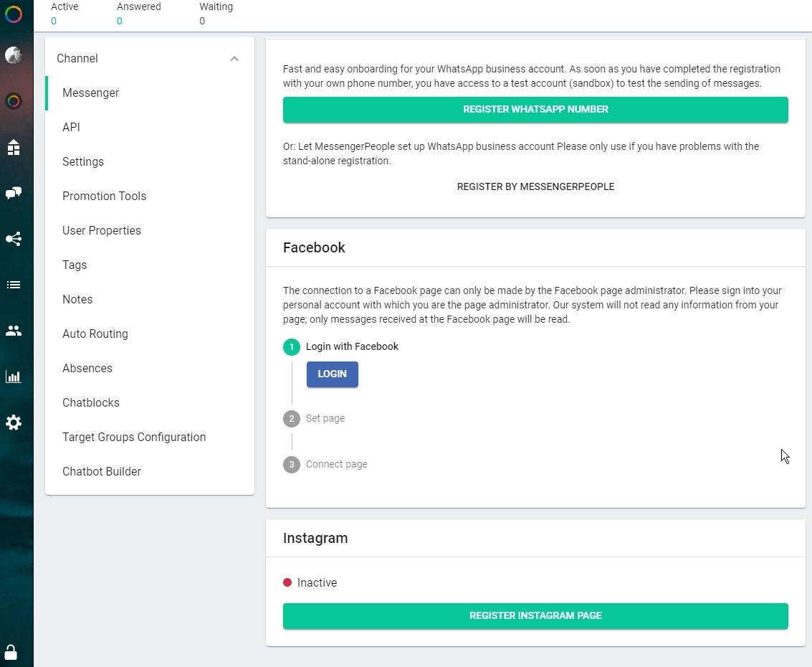Open the Tags menu item
Image resolution: width=812 pixels, height=667 pixels.
pos(150,265)
